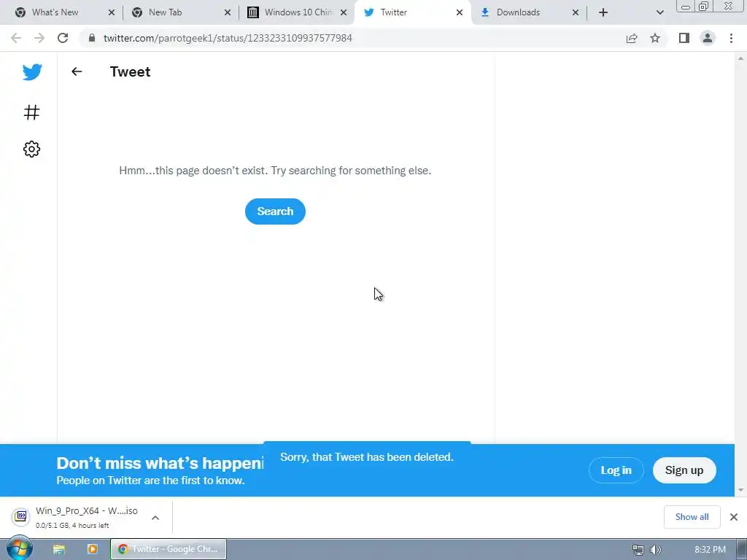Switch to the Windows 10 Chin tab
Screen dimensions: 747x560
click(x=298, y=12)
